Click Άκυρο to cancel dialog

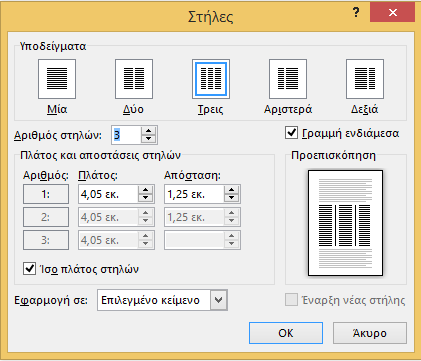pyautogui.click(x=370, y=333)
